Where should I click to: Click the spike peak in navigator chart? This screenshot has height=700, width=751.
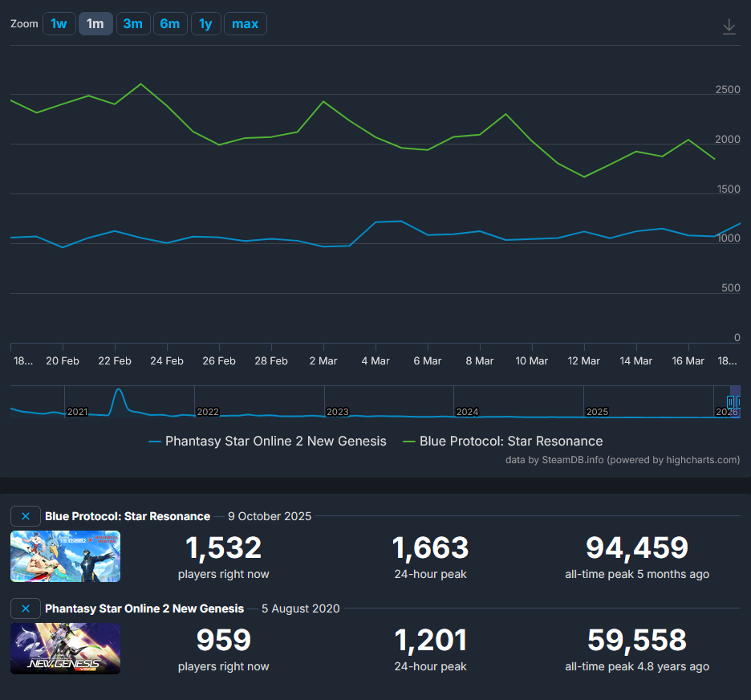point(119,390)
